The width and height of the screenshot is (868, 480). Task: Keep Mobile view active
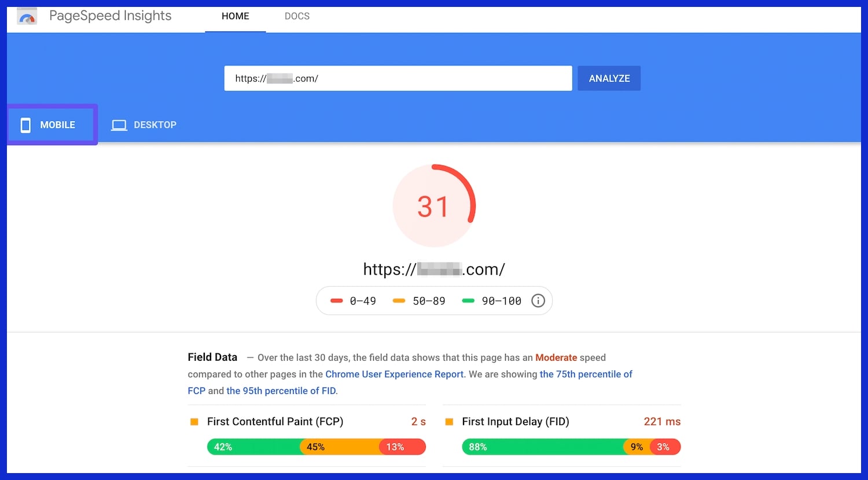click(x=52, y=124)
